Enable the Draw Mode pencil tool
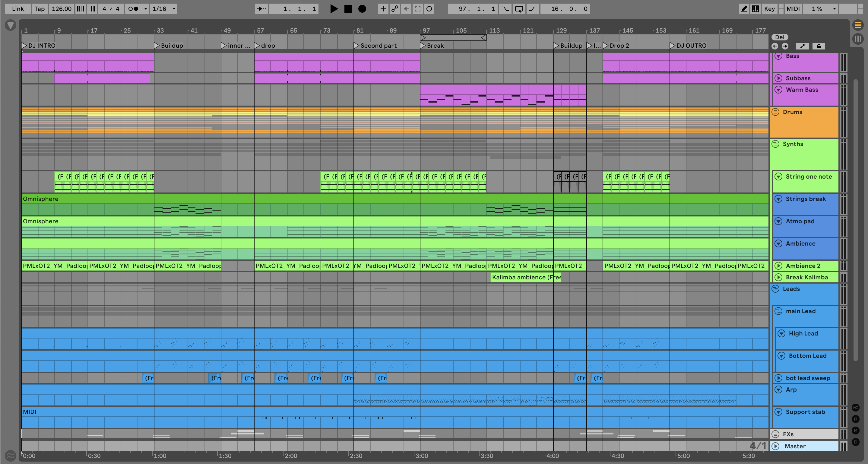 click(744, 9)
